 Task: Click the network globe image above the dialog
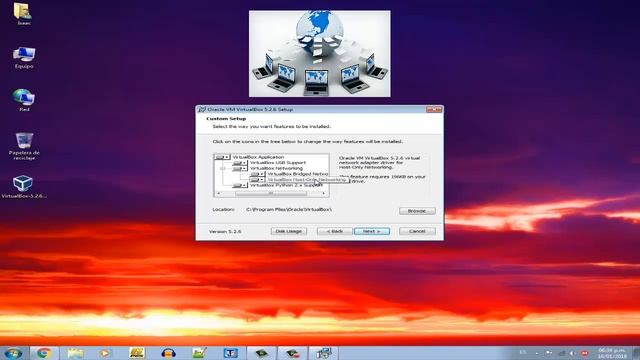click(320, 53)
